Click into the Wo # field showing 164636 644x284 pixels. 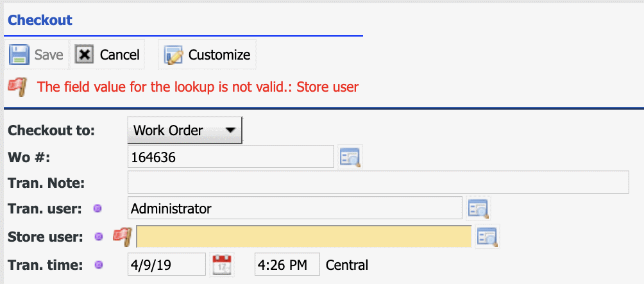pyautogui.click(x=231, y=157)
